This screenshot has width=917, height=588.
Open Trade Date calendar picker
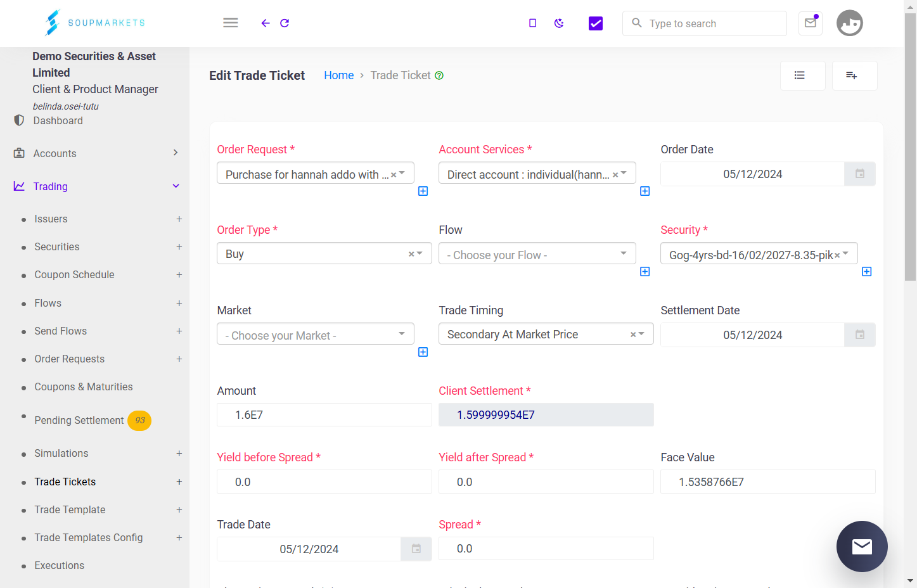416,549
